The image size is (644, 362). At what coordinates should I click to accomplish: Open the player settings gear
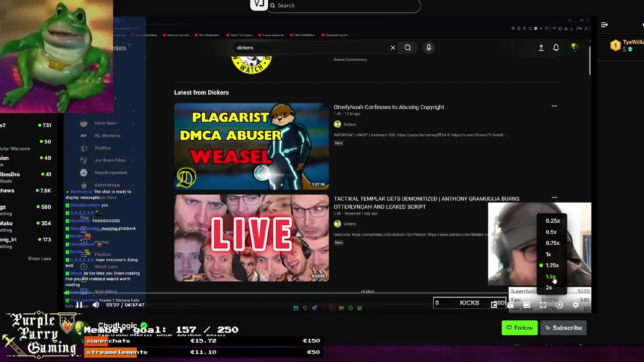point(576,305)
